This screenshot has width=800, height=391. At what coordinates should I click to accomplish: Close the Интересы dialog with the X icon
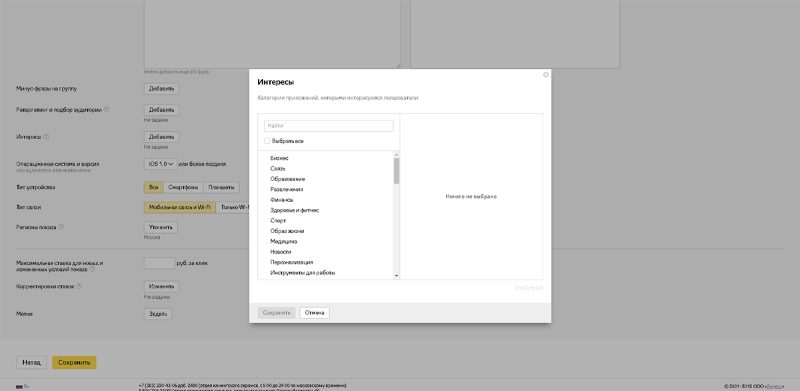point(546,75)
